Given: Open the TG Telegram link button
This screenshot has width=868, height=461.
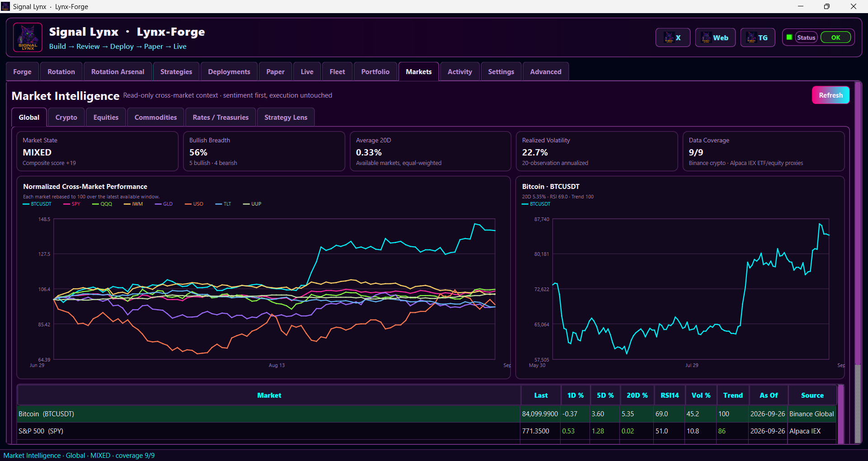Looking at the screenshot, I should tap(758, 38).
